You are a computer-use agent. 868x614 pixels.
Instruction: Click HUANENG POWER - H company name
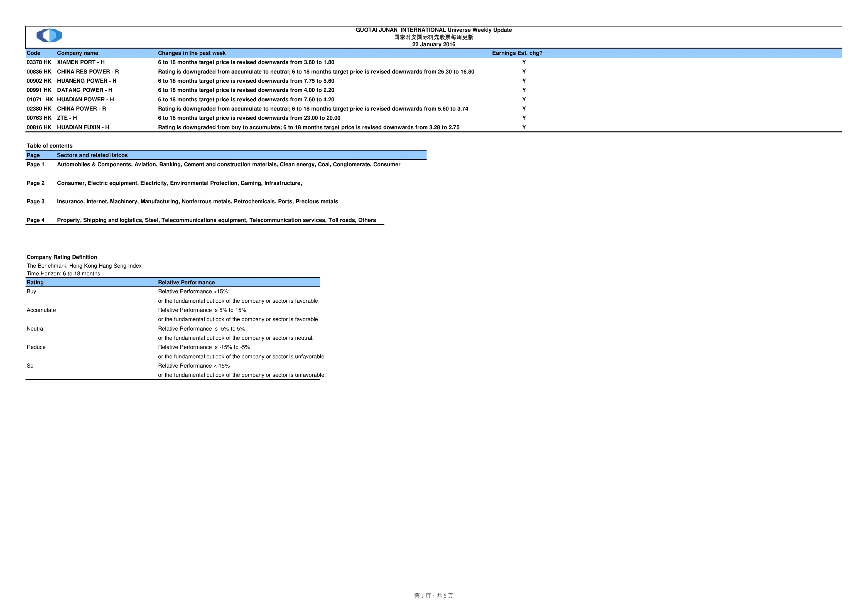coord(87,81)
